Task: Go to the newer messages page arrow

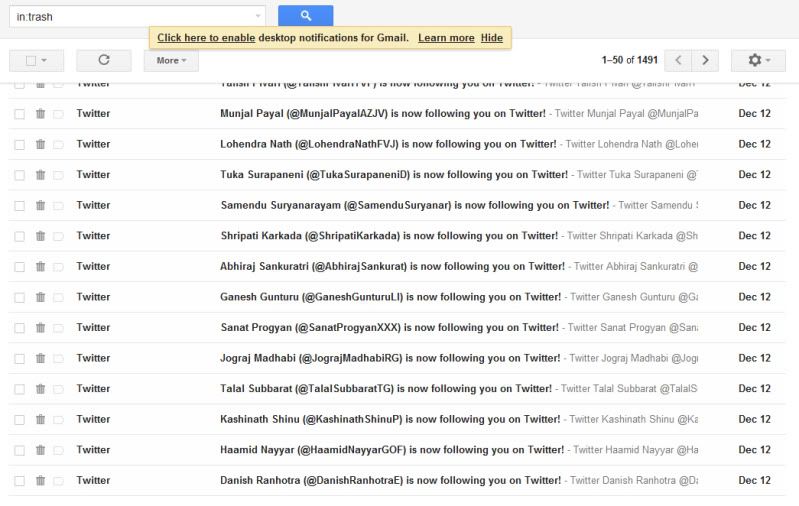Action: tap(679, 60)
